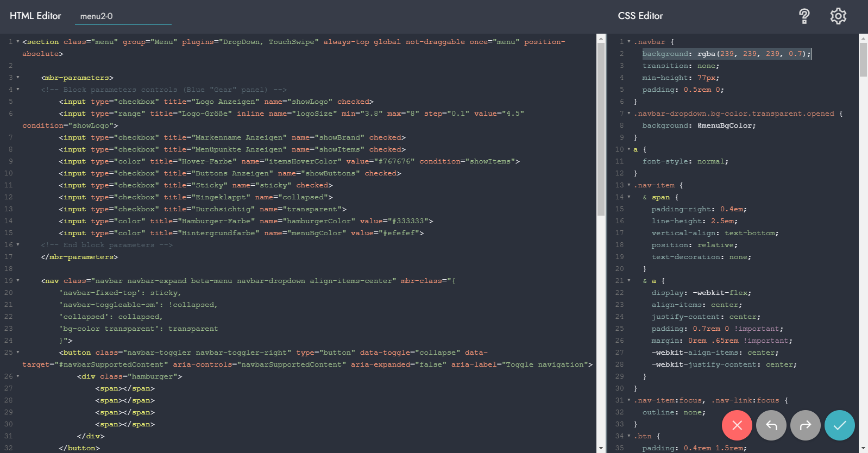Fold the nav element at HTML line 19
Screen dimensions: 868x453
18,281
